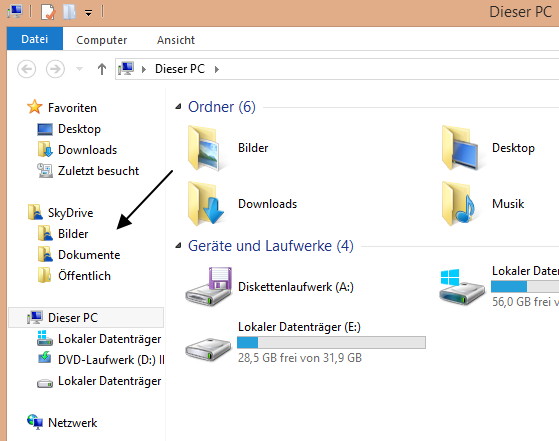Select the Musik folder in the main pane

point(459,204)
